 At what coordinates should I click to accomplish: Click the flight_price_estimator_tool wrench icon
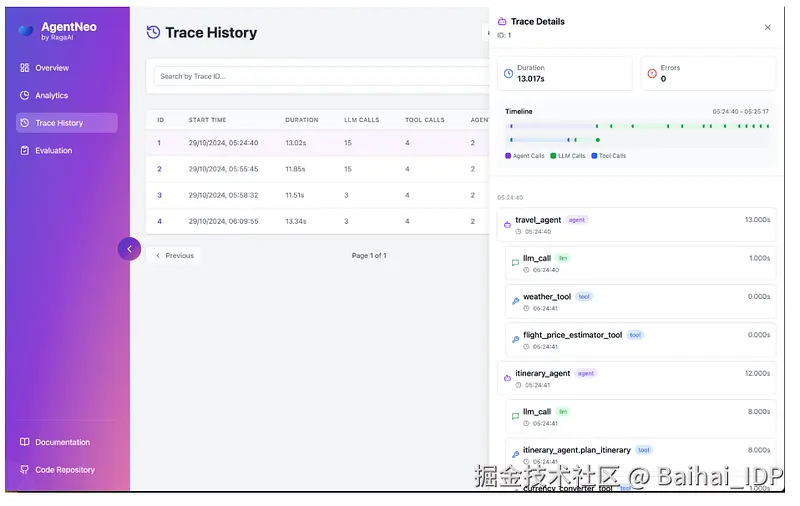pyautogui.click(x=515, y=340)
